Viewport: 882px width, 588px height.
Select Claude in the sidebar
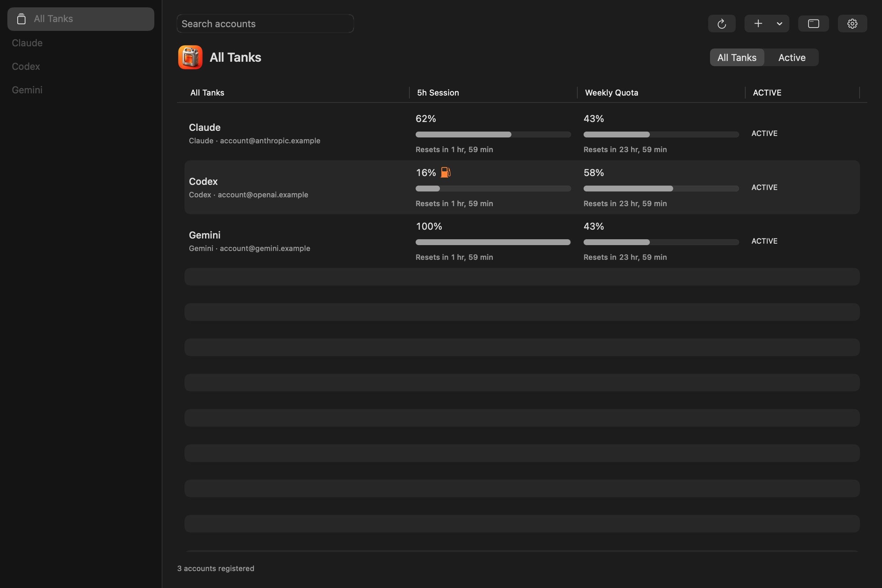[27, 43]
